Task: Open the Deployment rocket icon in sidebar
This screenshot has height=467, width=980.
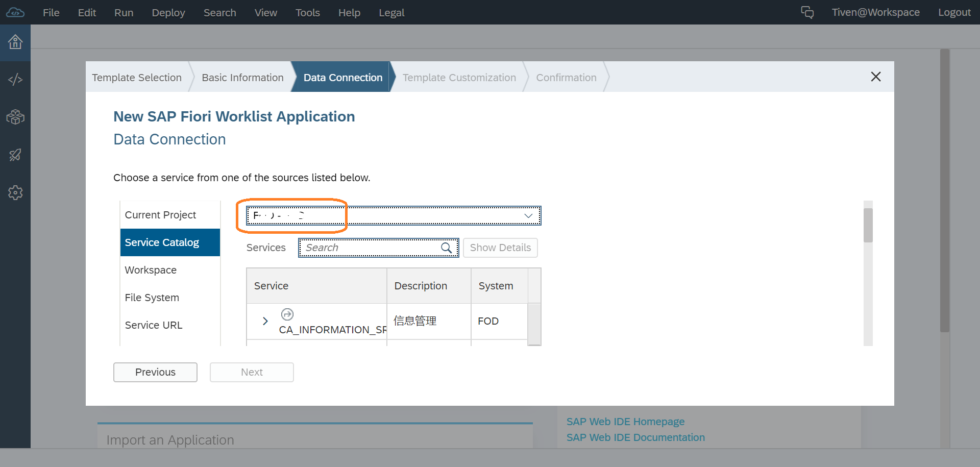Action: [x=15, y=155]
